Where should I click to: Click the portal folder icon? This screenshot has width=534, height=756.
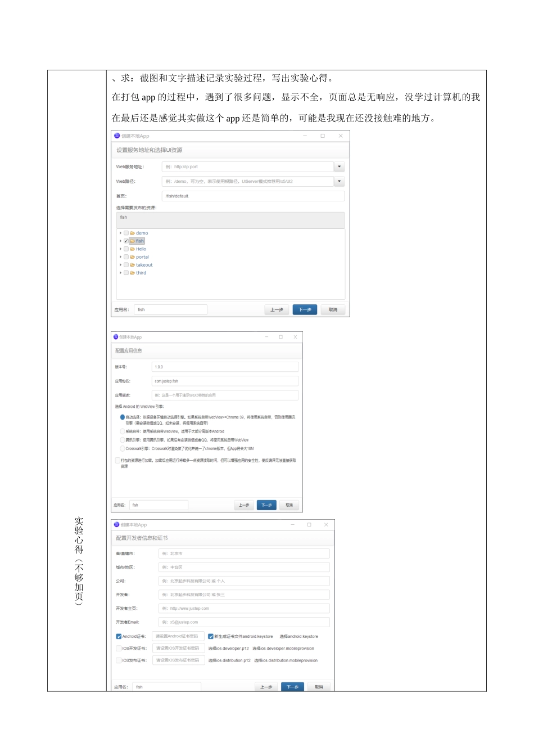[x=133, y=257]
